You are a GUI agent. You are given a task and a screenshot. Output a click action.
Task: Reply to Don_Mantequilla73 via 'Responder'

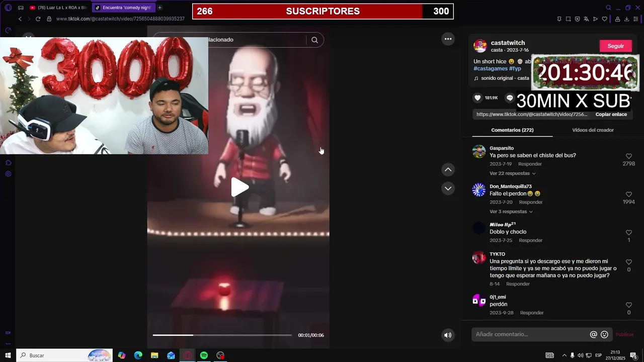point(531,202)
